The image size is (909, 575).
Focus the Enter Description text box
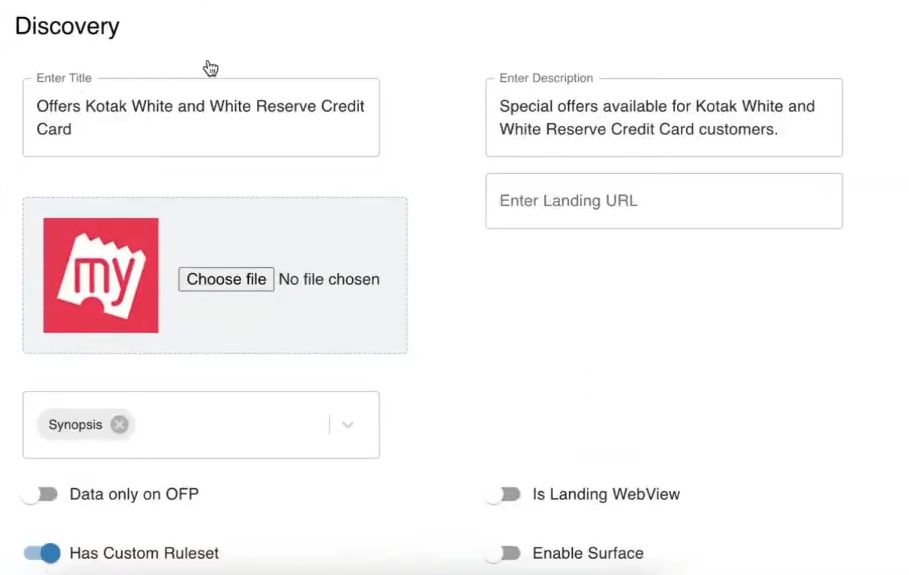tap(663, 117)
